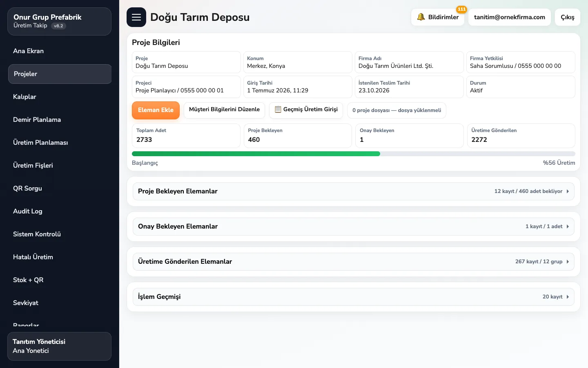Click the 0 proje dosyası upload notice
588x368 pixels.
[396, 110]
